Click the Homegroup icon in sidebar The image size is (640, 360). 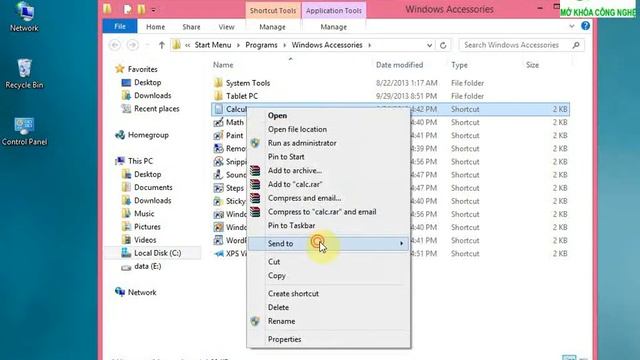tap(120, 135)
